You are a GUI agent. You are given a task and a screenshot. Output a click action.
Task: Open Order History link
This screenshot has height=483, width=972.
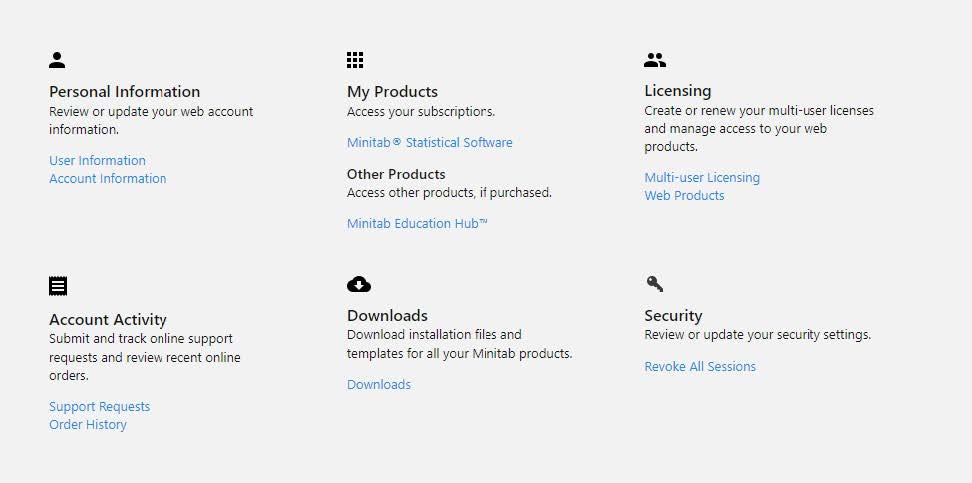[x=88, y=425]
